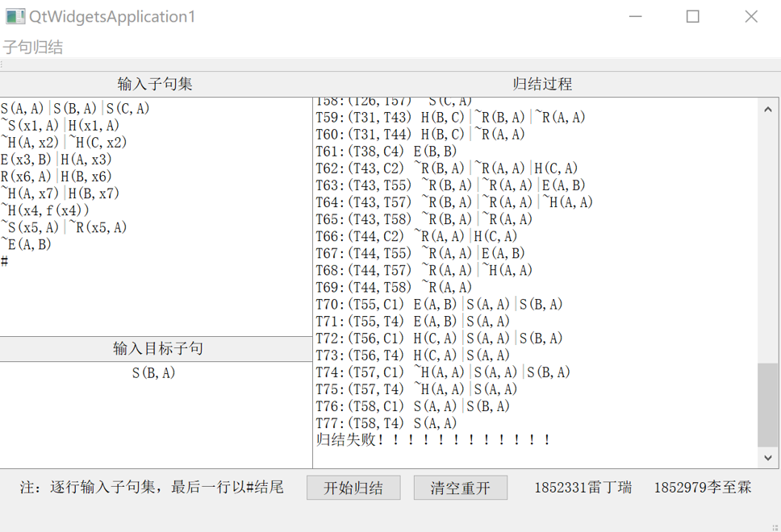Click the 输入子句集 header label
The width and height of the screenshot is (781, 532).
coord(155,84)
